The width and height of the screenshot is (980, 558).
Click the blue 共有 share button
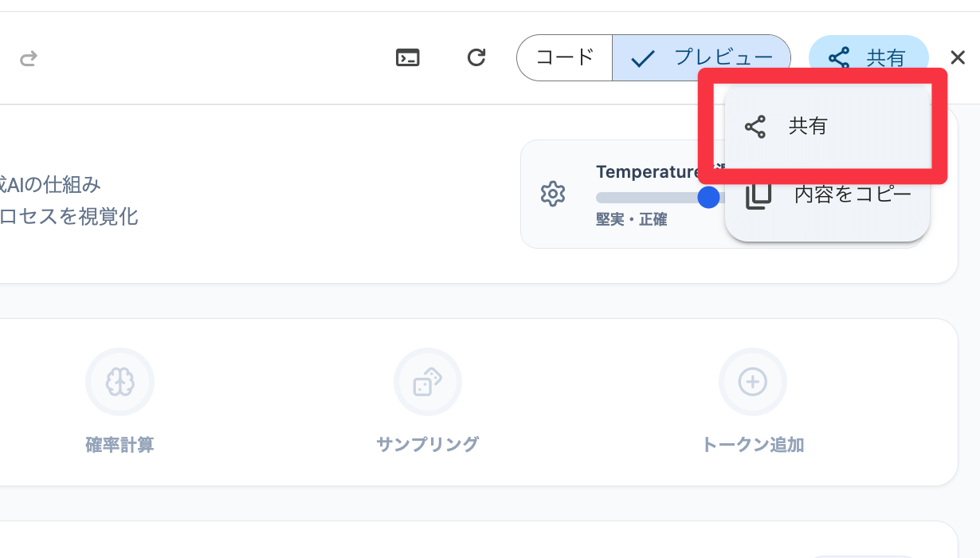(868, 57)
